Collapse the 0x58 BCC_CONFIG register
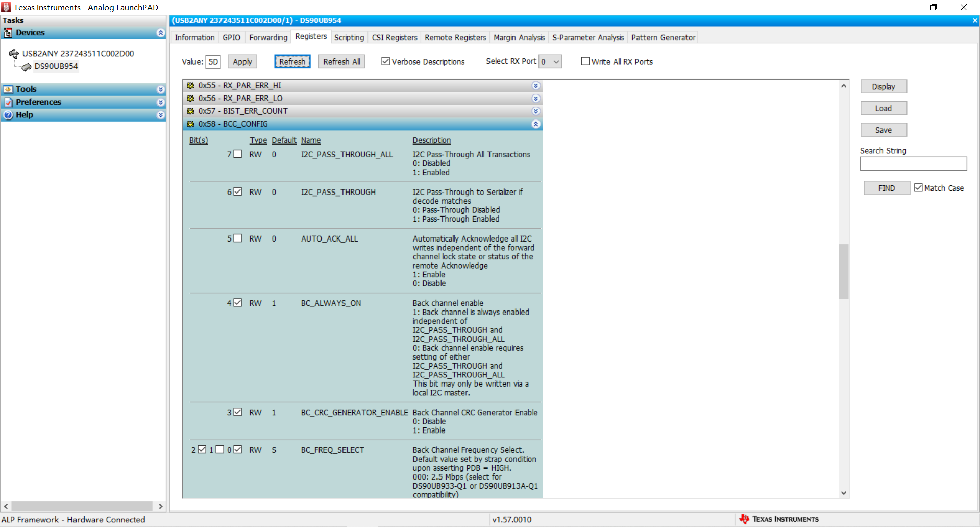Viewport: 980px width, 527px height. click(x=536, y=124)
